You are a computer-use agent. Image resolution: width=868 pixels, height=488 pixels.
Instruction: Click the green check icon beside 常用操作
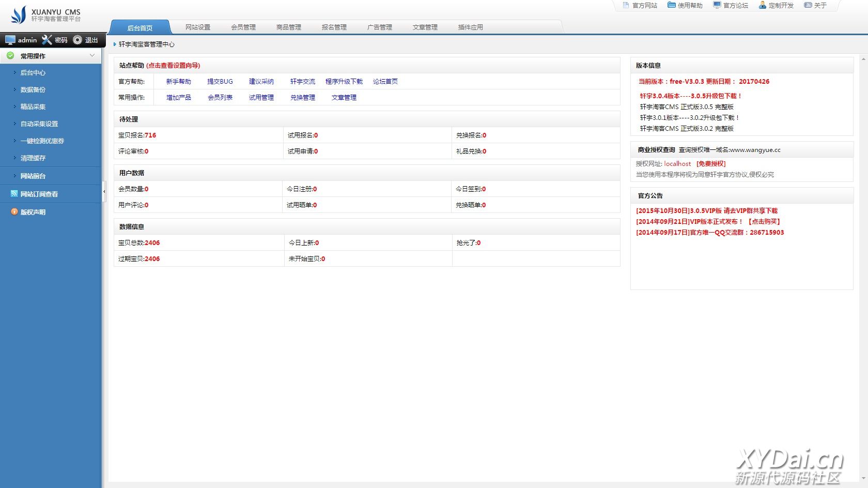pos(10,55)
